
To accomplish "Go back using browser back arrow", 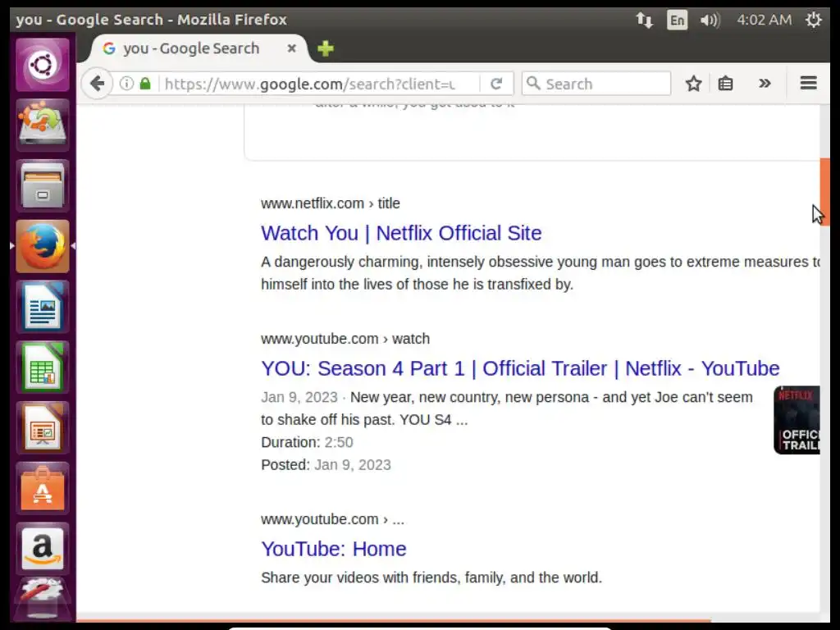I will 97,84.
